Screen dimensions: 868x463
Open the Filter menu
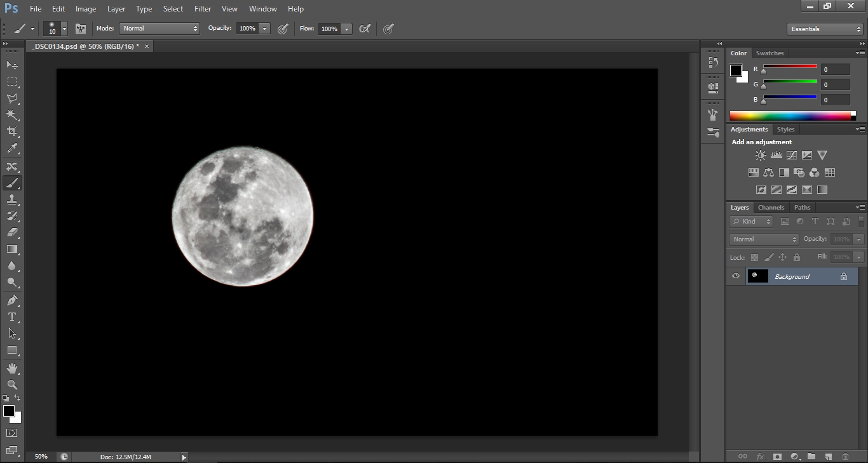click(202, 8)
